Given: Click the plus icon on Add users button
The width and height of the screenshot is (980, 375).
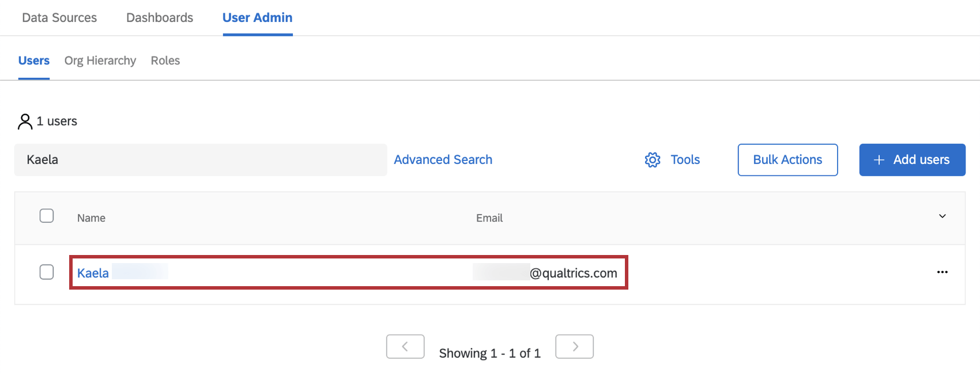Looking at the screenshot, I should (879, 160).
